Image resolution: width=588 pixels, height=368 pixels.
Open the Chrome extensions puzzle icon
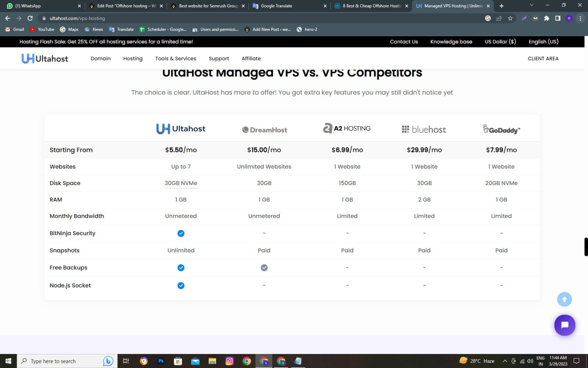point(546,18)
